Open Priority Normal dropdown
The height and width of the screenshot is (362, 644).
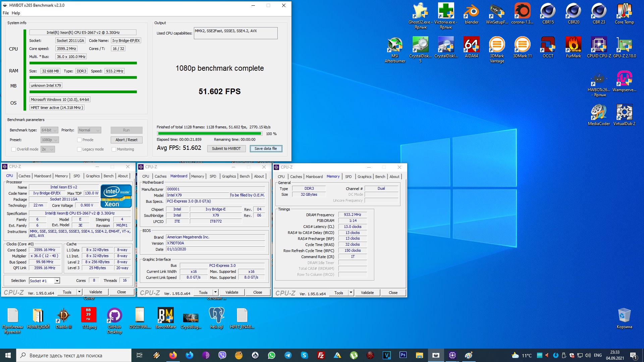point(89,130)
